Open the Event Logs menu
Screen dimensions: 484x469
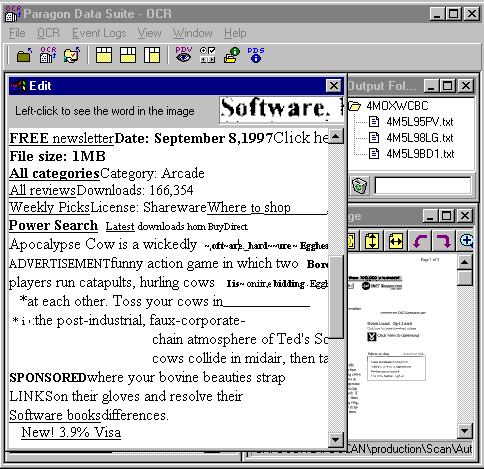(99, 33)
